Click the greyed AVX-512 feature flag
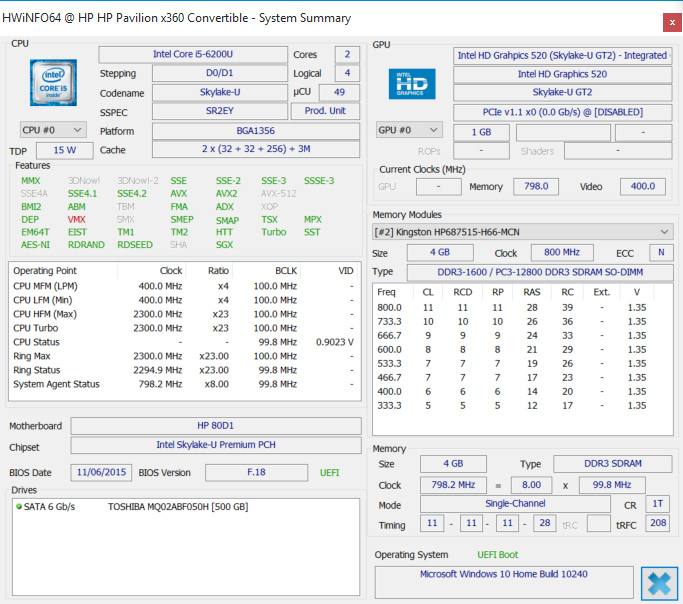The image size is (683, 604). coord(279,194)
